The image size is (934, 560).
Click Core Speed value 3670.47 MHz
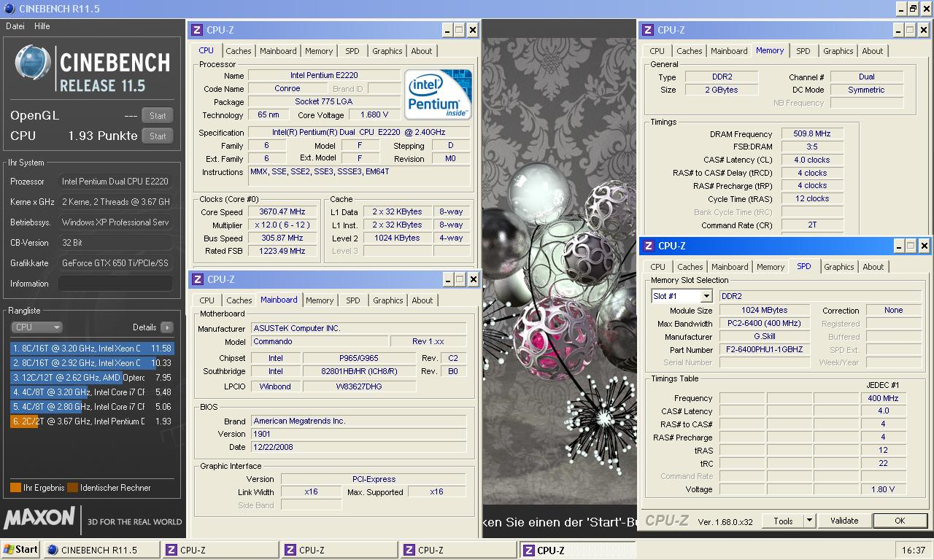pyautogui.click(x=283, y=212)
